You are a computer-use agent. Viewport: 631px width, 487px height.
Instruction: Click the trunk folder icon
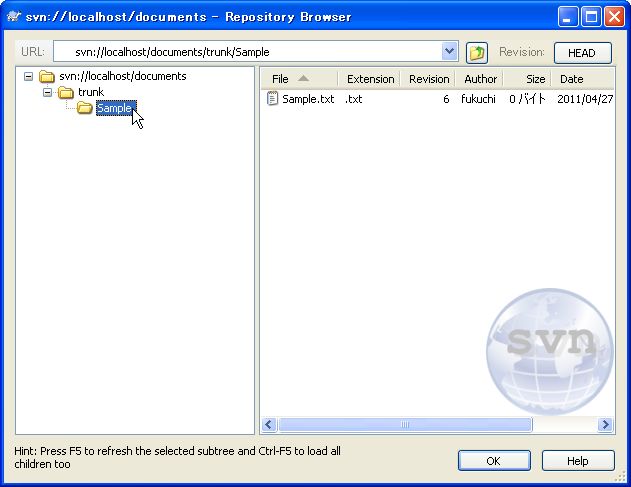click(66, 93)
